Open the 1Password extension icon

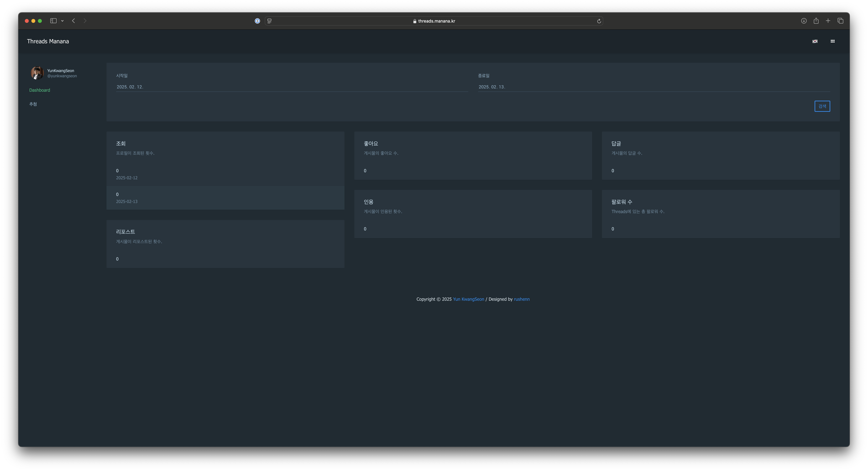[x=257, y=21]
